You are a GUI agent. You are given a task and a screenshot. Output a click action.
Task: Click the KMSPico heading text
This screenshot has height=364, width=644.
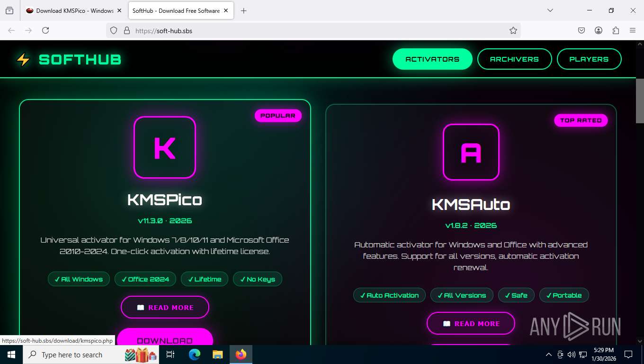[165, 200]
